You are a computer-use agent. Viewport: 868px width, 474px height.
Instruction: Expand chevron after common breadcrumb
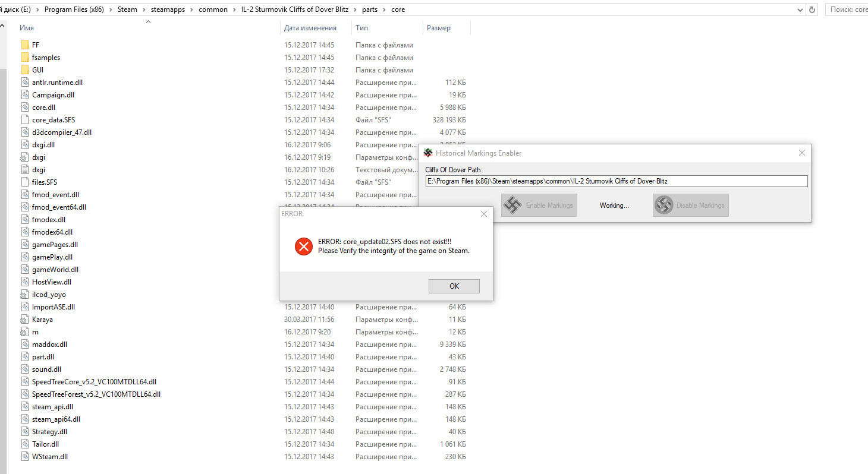coord(235,10)
